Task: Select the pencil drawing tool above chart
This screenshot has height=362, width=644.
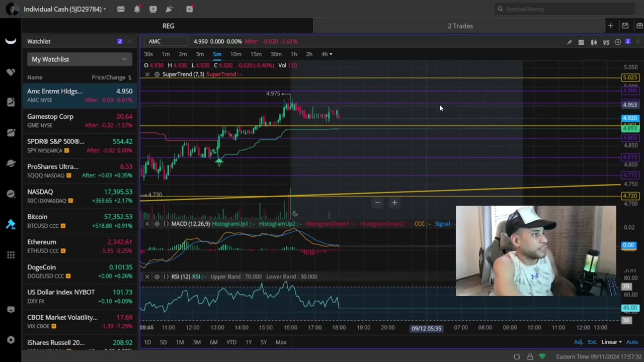Action: coord(569,42)
